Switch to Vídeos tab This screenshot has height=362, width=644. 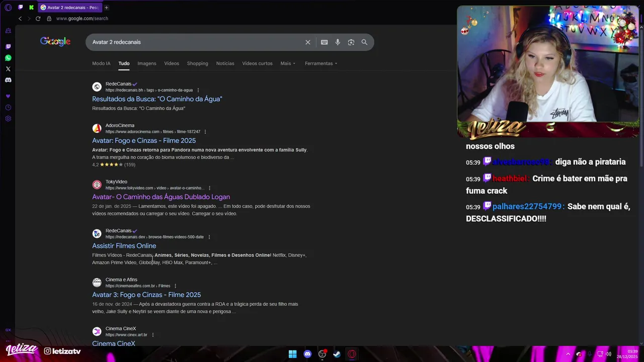click(x=172, y=63)
